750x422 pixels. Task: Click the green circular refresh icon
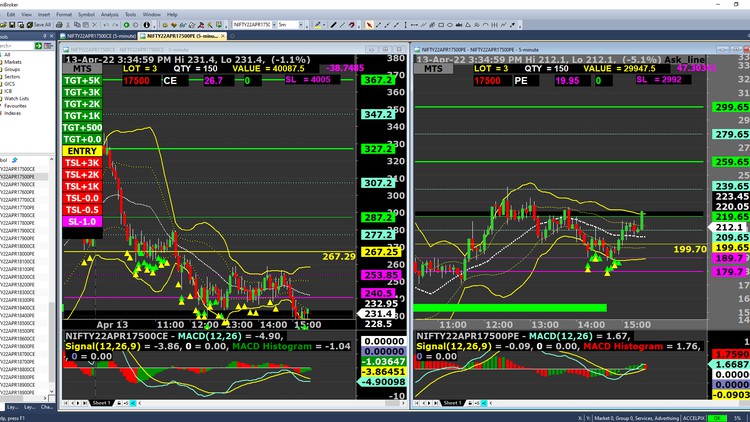pyautogui.click(x=126, y=25)
